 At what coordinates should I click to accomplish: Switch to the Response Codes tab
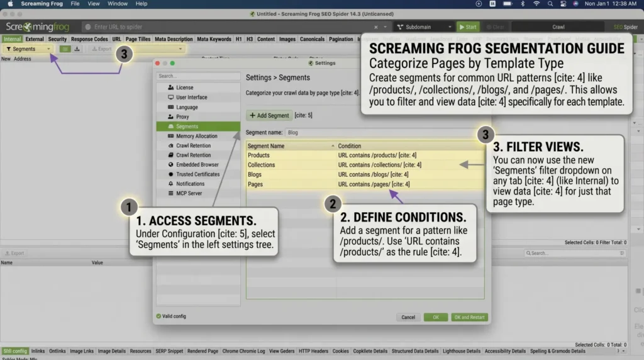(89, 39)
